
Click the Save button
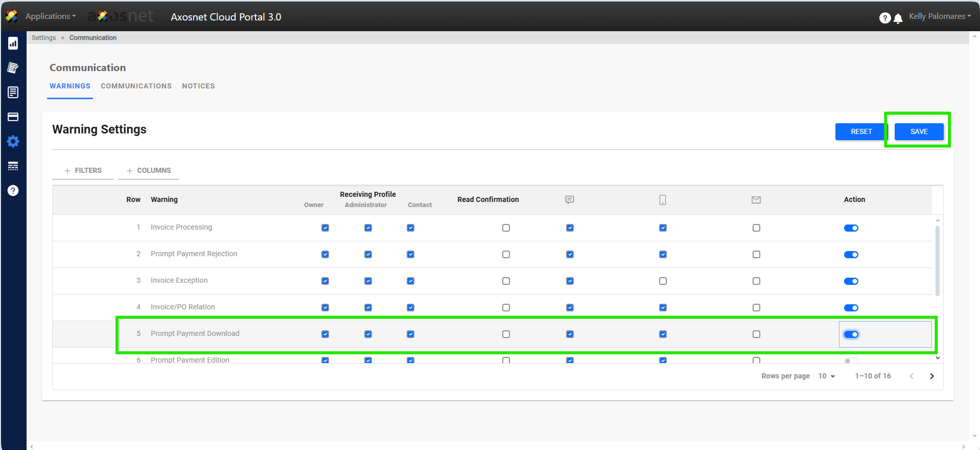[x=919, y=132]
